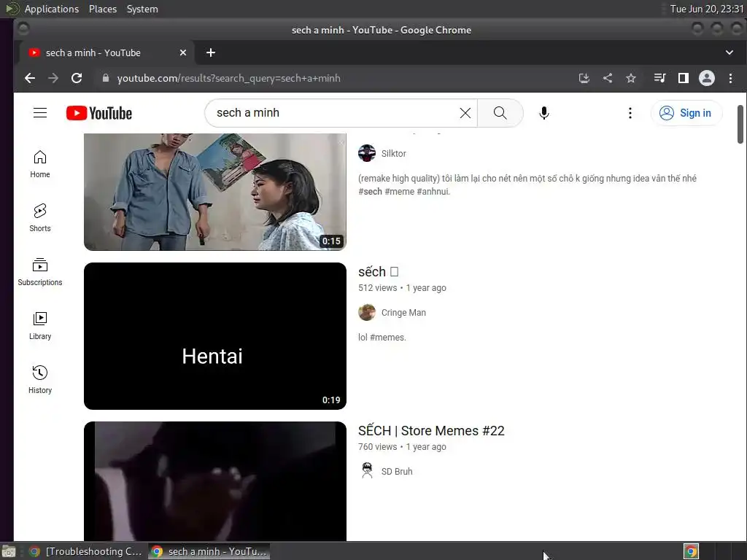Viewport: 747px width, 560px height.
Task: Open Shorts in sidebar
Action: [x=40, y=218]
